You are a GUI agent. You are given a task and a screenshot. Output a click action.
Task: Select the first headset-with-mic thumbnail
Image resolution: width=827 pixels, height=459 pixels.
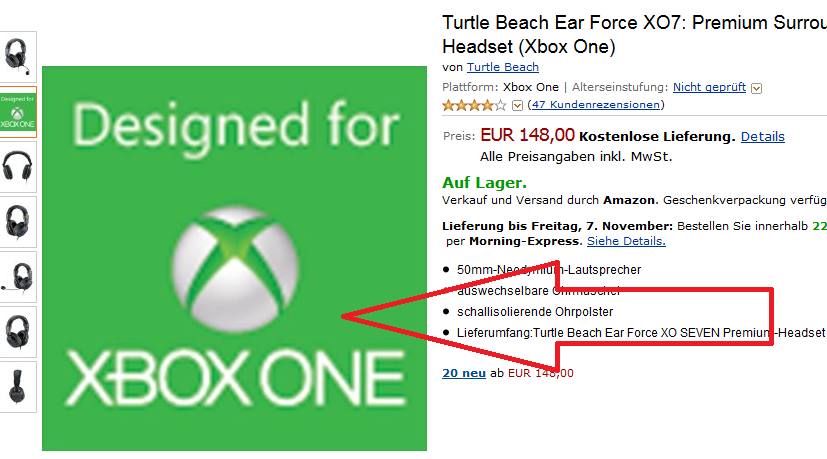[x=19, y=56]
